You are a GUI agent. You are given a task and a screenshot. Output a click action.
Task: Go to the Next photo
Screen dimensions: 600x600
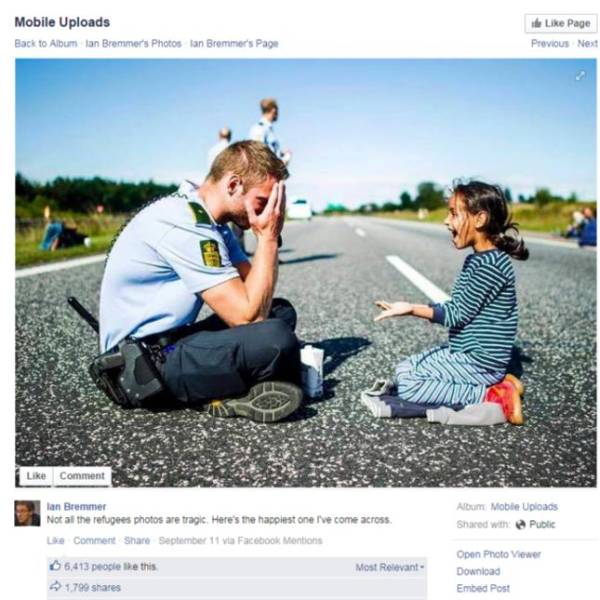(587, 44)
